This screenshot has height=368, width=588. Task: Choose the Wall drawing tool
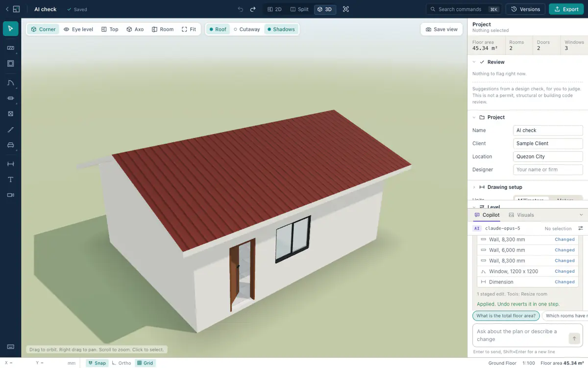pyautogui.click(x=10, y=48)
